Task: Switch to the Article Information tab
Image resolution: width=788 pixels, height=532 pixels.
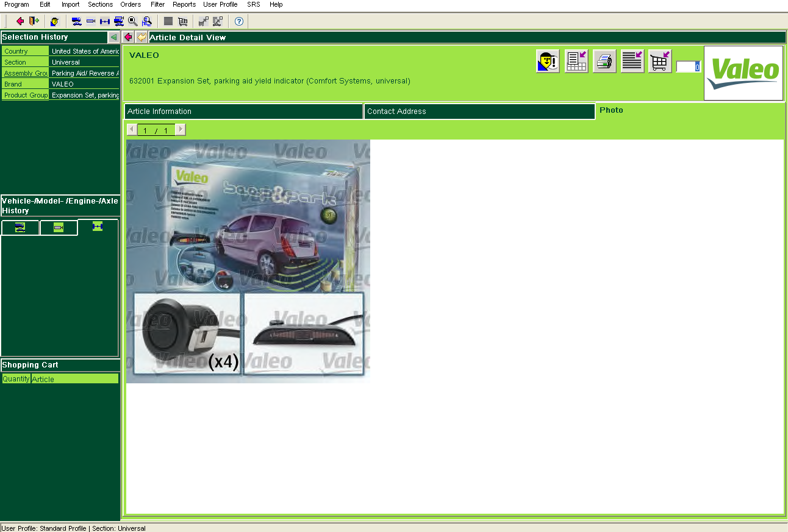Action: [243, 112]
